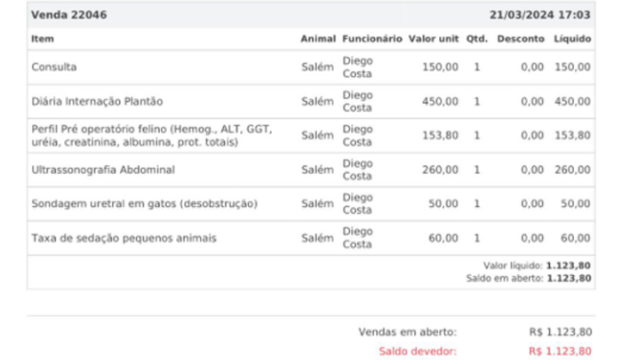Viewport: 622px width, 364px height.
Task: Click the Funcionário column header
Action: pos(371,39)
